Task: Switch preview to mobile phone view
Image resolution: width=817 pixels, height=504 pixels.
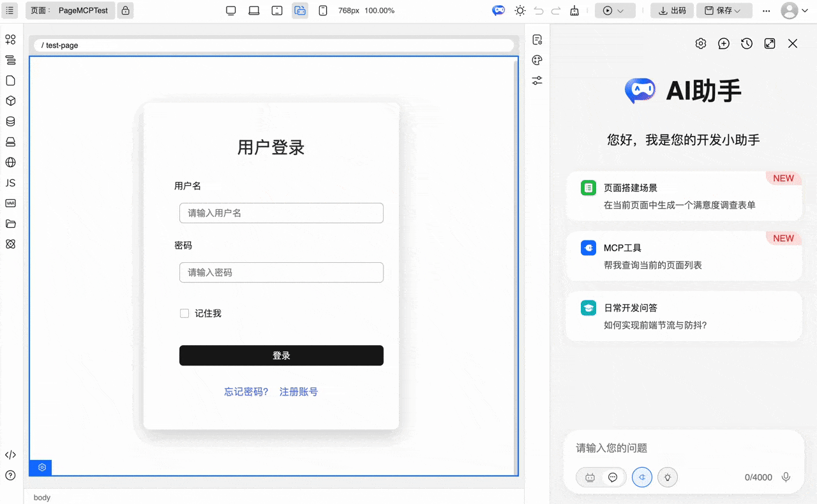Action: pos(324,10)
